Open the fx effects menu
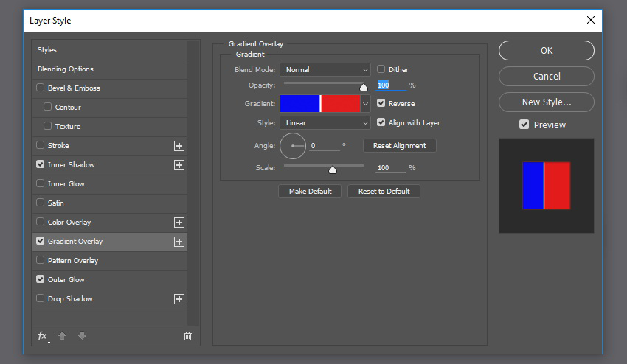627x364 pixels. coord(43,336)
